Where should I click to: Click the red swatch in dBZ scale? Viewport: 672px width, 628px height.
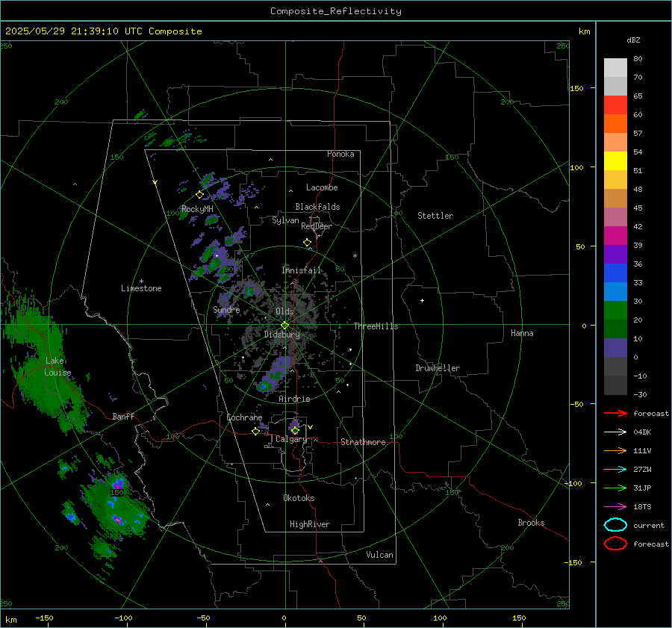click(x=615, y=105)
